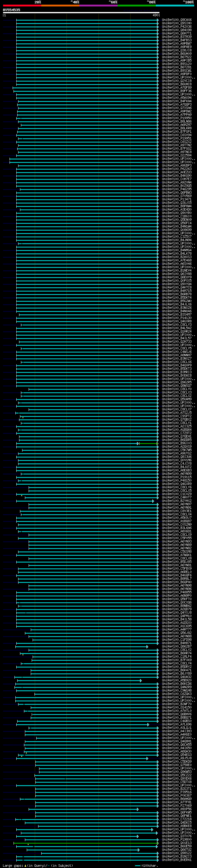197x868 pixels.
Task: Select label UniRef100_B9FF36
Action: coord(177,91)
